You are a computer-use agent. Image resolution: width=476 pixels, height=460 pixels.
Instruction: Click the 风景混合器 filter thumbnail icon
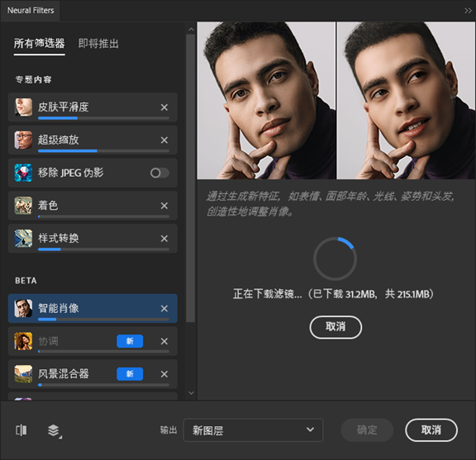(x=23, y=374)
